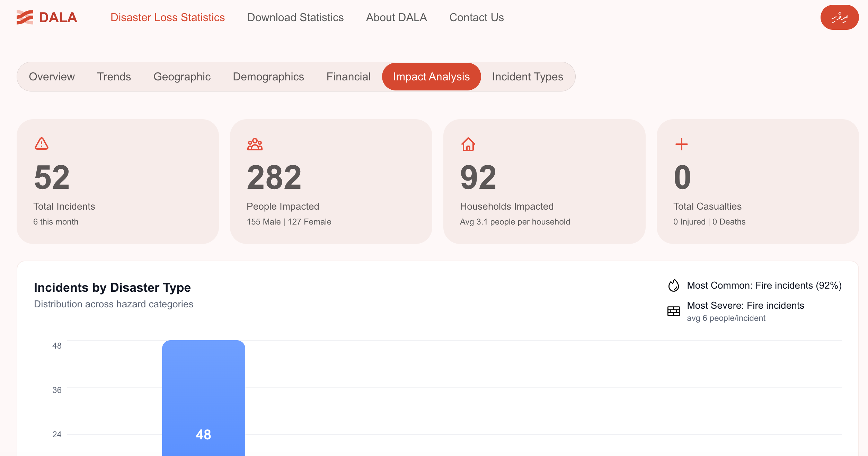Open the Overview tab
Screen dimensions: 868x456
(52, 77)
